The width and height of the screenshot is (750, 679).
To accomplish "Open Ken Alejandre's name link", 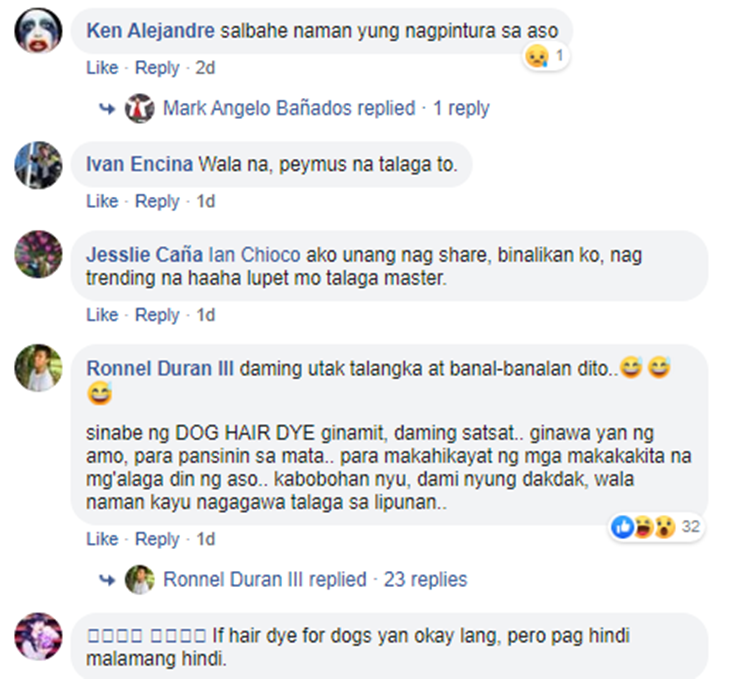I will pos(150,31).
